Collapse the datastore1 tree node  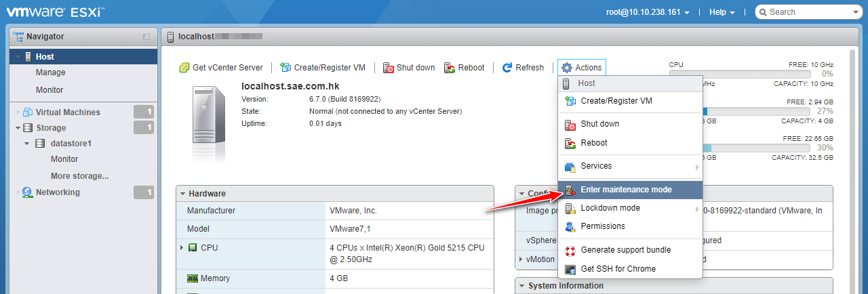pyautogui.click(x=26, y=144)
